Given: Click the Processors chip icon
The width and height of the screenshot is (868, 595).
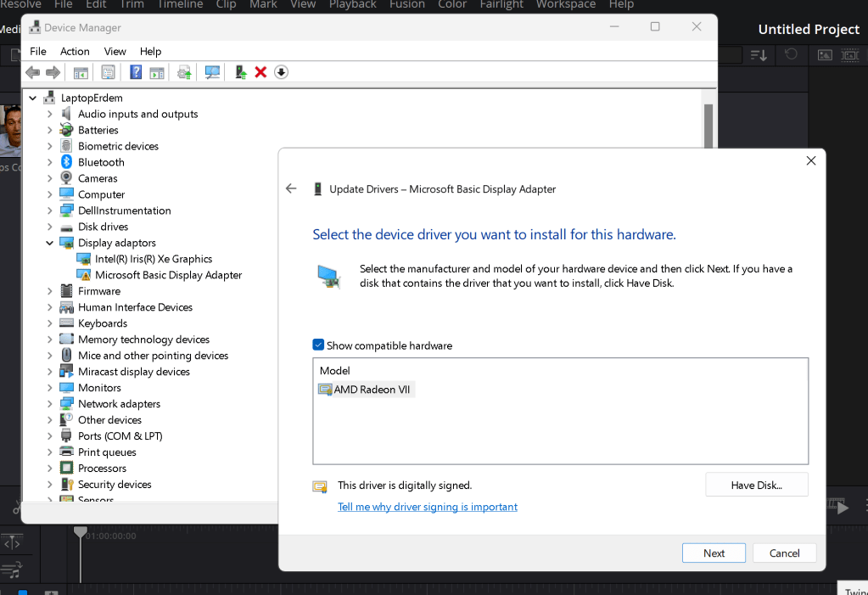Looking at the screenshot, I should click(66, 469).
